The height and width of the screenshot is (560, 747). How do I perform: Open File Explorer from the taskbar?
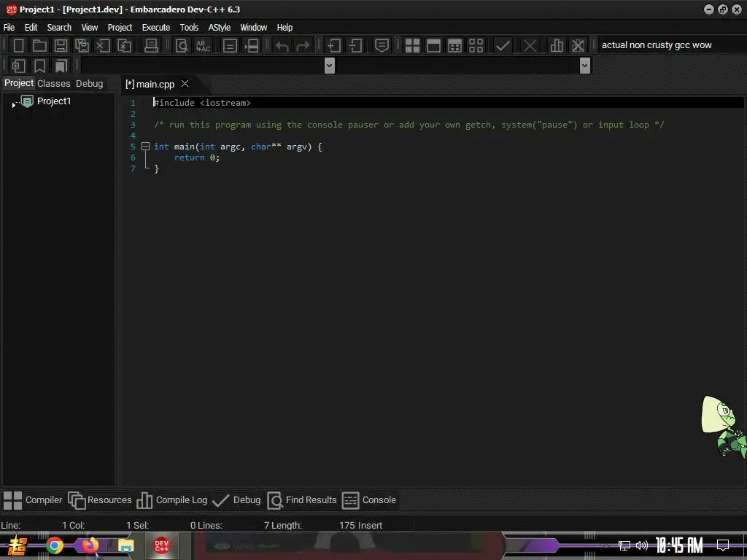125,545
